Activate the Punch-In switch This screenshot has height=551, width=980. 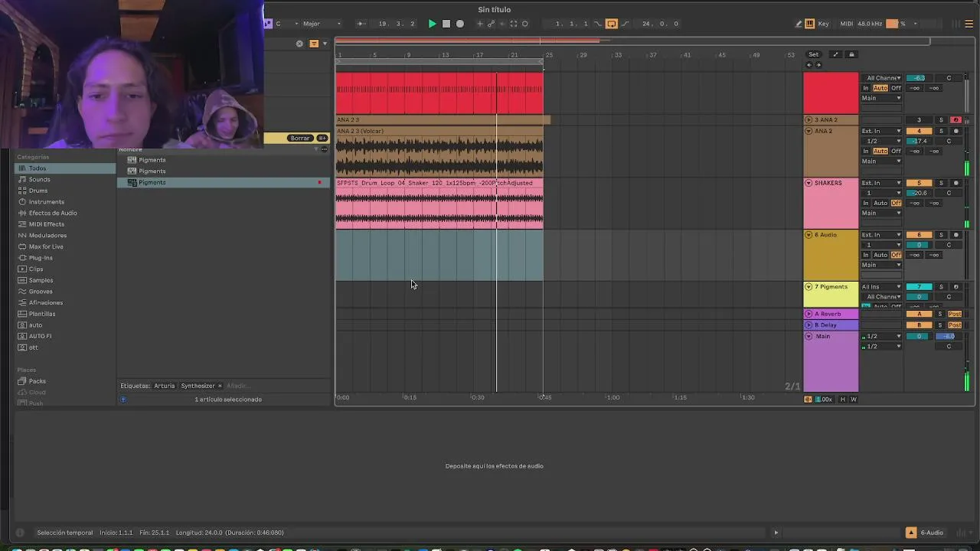(598, 24)
